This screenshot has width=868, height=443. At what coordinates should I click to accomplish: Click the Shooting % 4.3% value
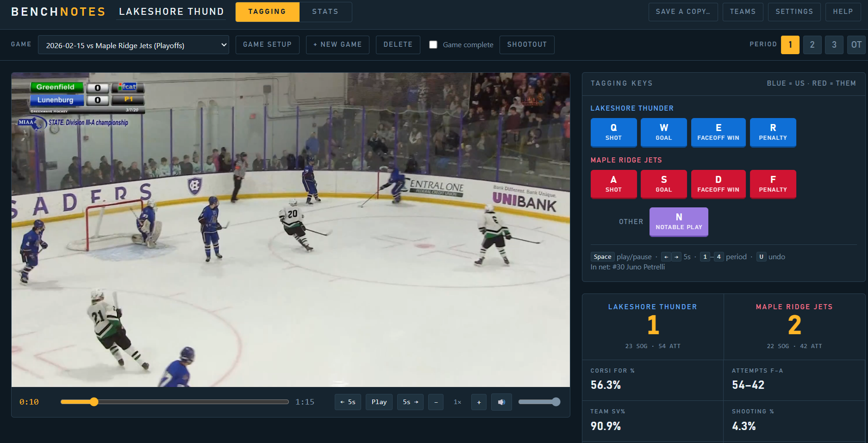(x=743, y=426)
